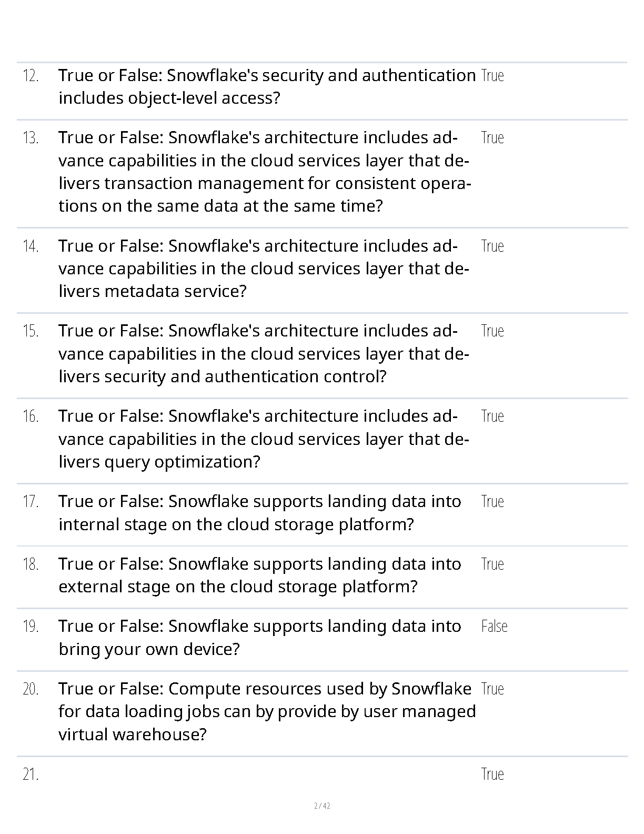This screenshot has height=834, width=644.
Task: Click the True answer for question 13
Action: coord(492,138)
